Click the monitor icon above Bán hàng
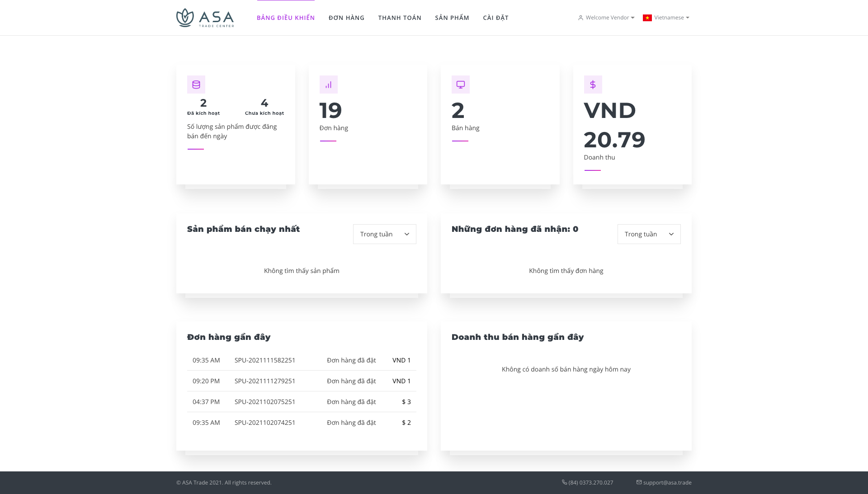868x494 pixels. click(461, 85)
